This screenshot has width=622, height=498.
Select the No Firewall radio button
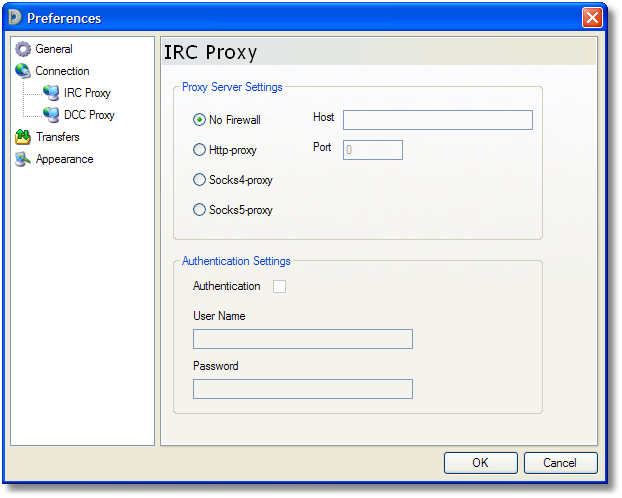199,119
